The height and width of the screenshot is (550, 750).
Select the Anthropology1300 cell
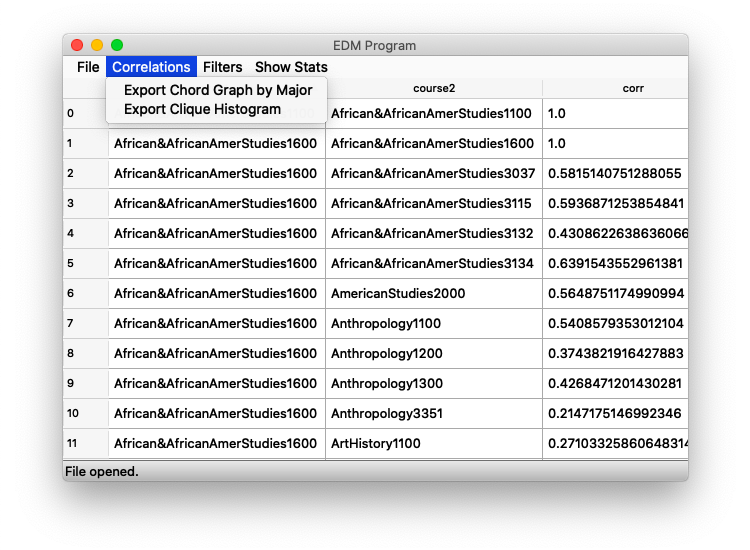(x=387, y=384)
